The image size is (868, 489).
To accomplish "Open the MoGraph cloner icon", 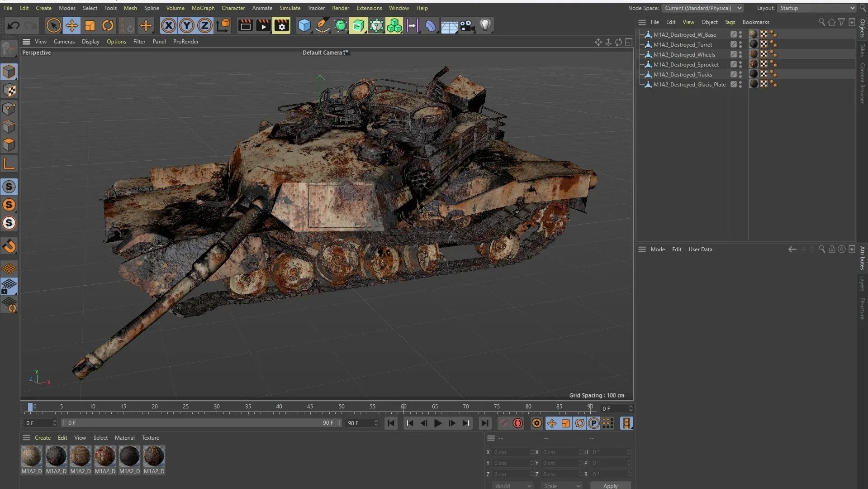I will [x=394, y=25].
